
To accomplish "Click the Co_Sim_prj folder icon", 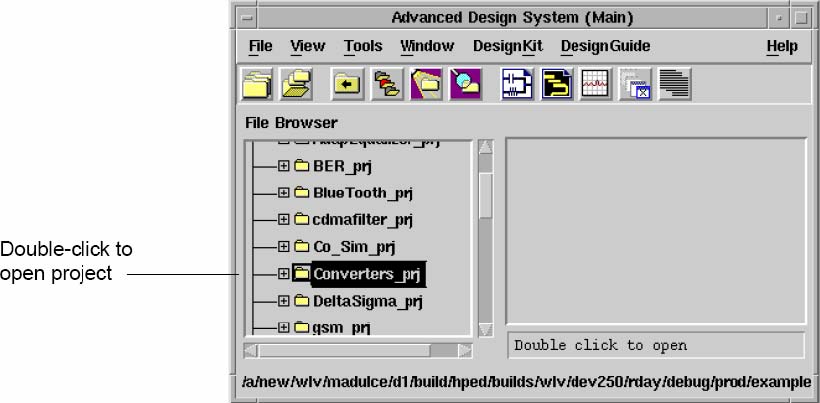I will tap(301, 246).
